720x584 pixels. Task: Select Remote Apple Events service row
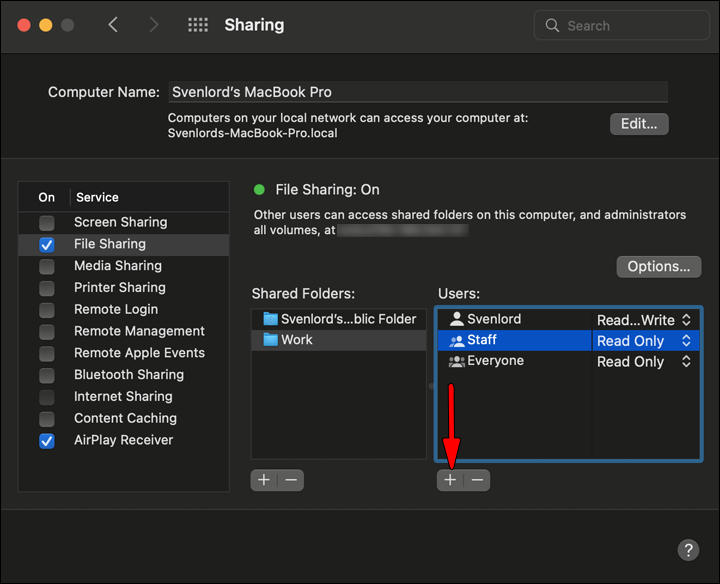[x=124, y=353]
